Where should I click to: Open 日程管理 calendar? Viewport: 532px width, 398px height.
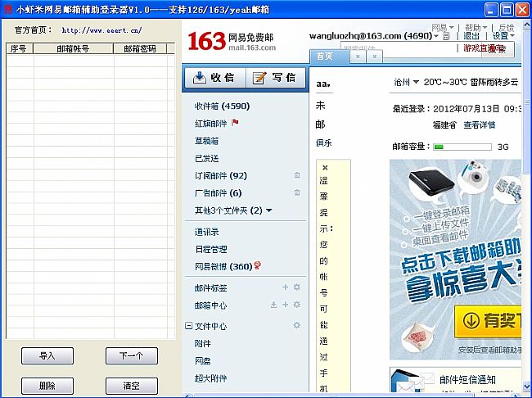(x=210, y=249)
